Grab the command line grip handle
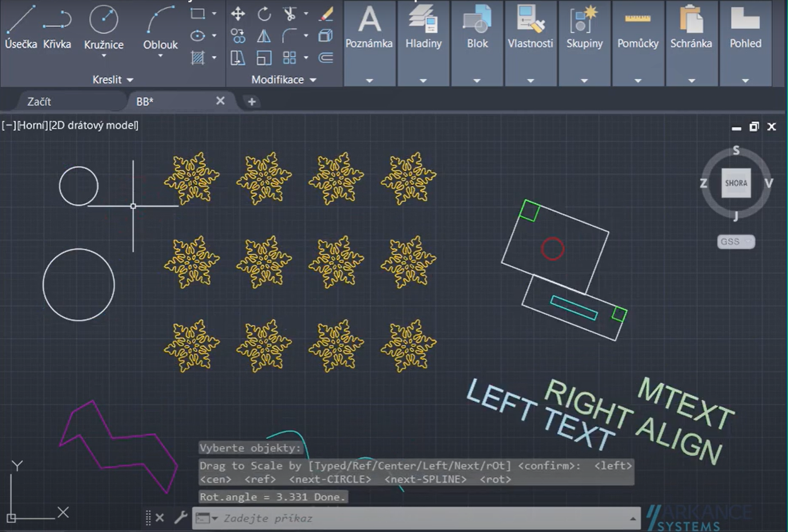 pos(148,518)
